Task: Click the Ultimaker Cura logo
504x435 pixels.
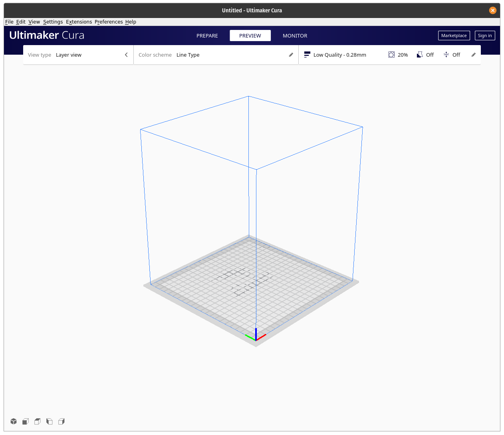Action: [x=47, y=35]
